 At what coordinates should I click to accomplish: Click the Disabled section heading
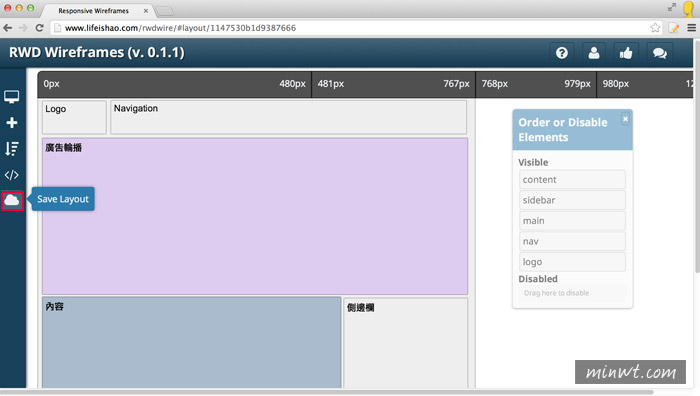click(538, 279)
